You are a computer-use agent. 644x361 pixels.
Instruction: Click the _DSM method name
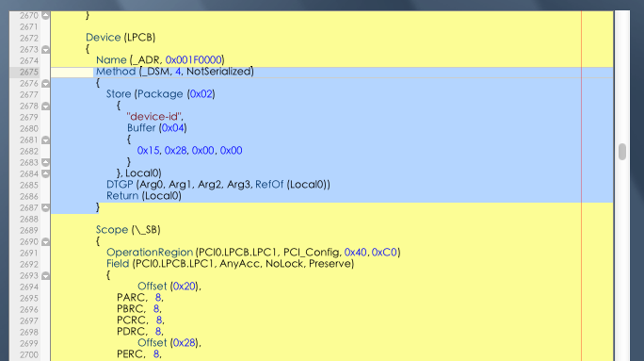(x=155, y=72)
